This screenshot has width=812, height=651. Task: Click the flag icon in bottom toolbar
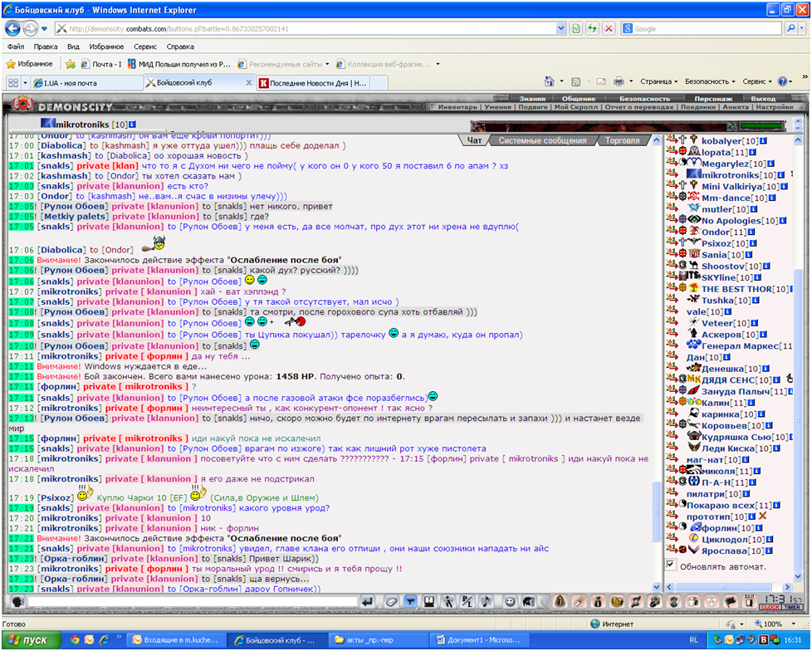click(x=730, y=601)
